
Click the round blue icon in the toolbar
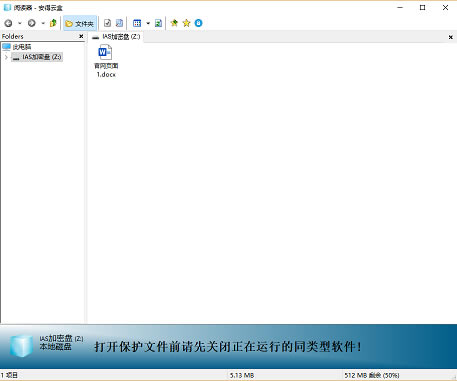[x=198, y=23]
